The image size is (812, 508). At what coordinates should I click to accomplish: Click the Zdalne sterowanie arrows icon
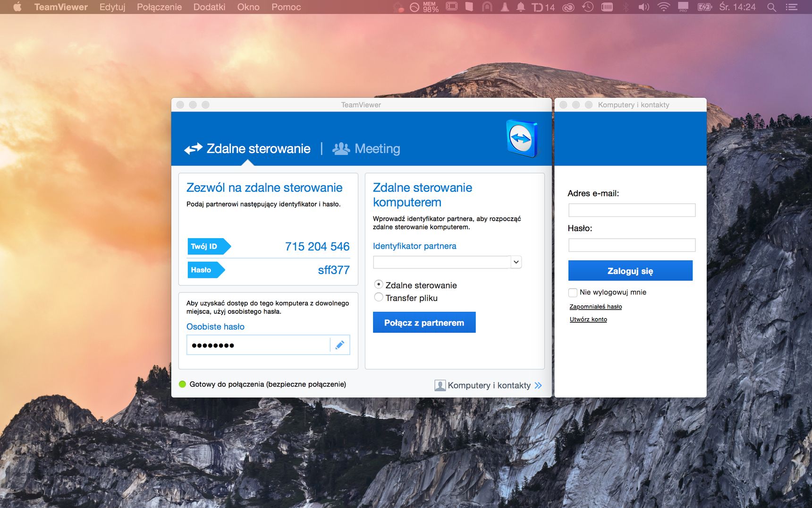tap(193, 149)
